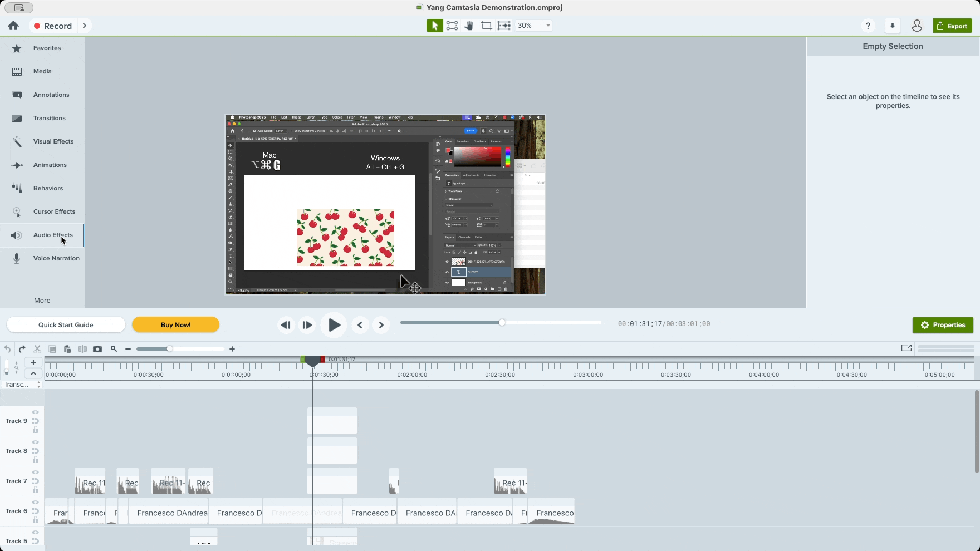
Task: Open the downloads arrow icon
Action: [893, 26]
